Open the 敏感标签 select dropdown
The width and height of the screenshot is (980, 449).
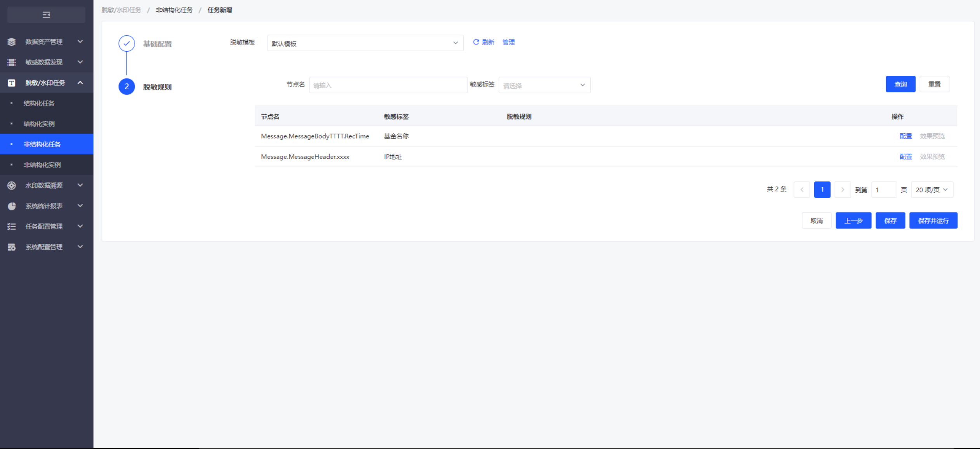(545, 85)
